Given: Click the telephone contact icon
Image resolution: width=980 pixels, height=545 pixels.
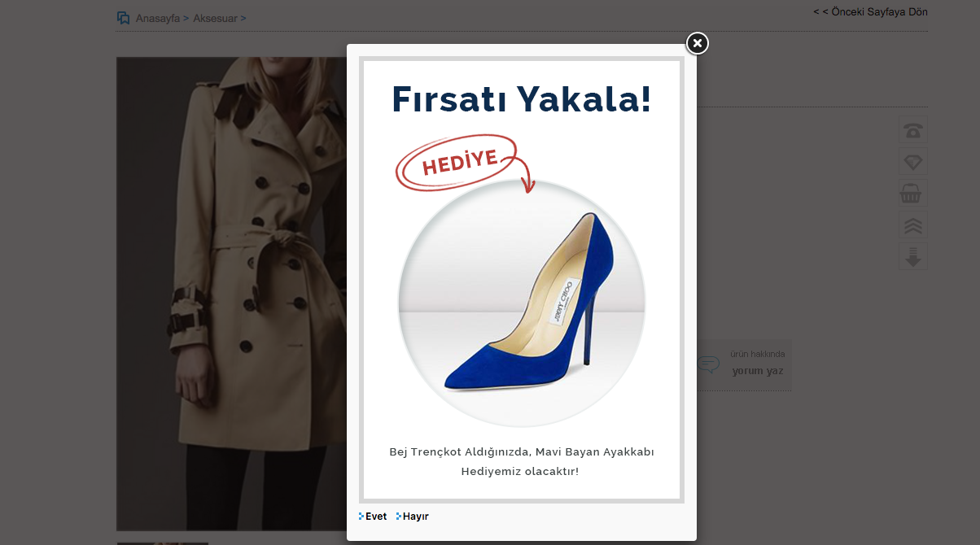Looking at the screenshot, I should point(913,130).
